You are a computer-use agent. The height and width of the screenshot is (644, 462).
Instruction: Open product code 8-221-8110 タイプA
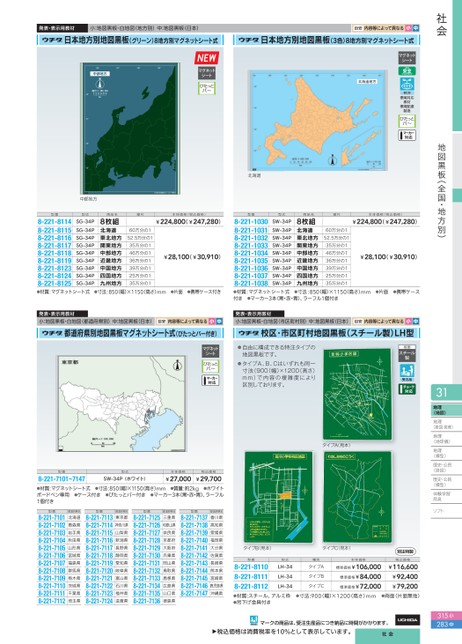point(251,567)
